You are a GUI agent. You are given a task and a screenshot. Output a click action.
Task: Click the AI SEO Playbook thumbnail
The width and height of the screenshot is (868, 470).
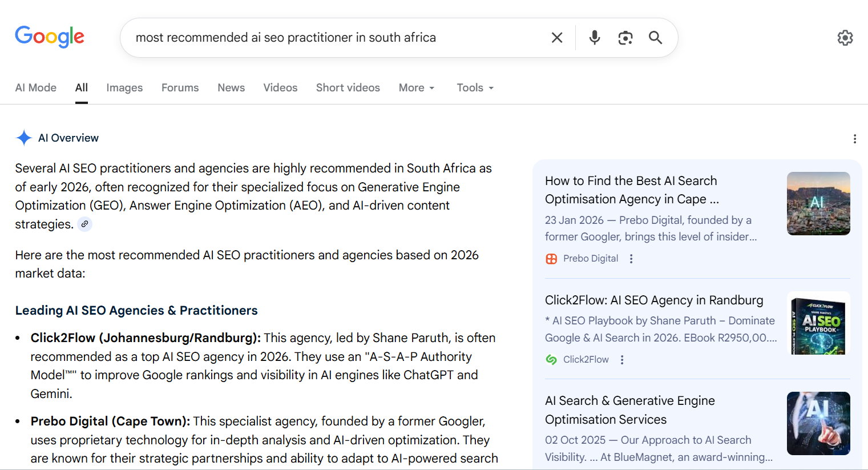pos(818,323)
